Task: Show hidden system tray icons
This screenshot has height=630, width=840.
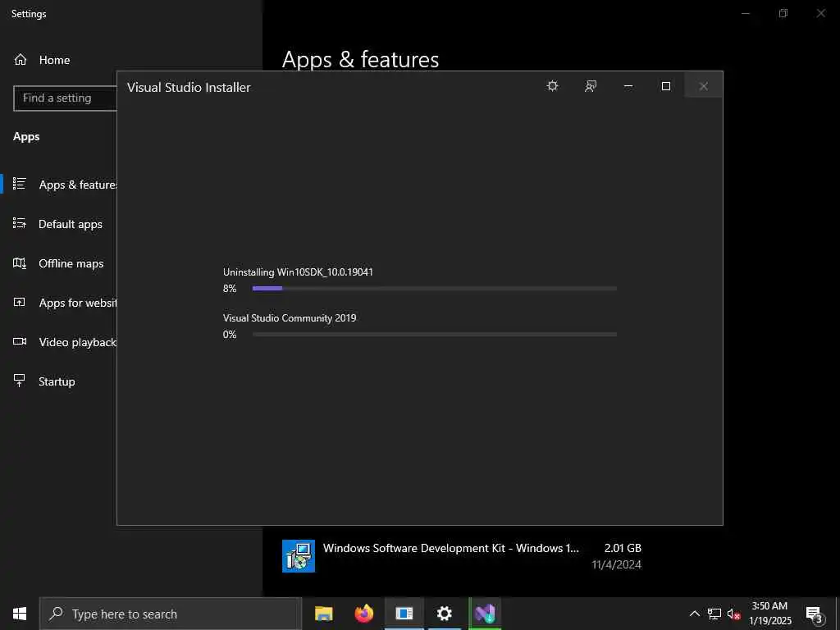Action: [x=694, y=614]
